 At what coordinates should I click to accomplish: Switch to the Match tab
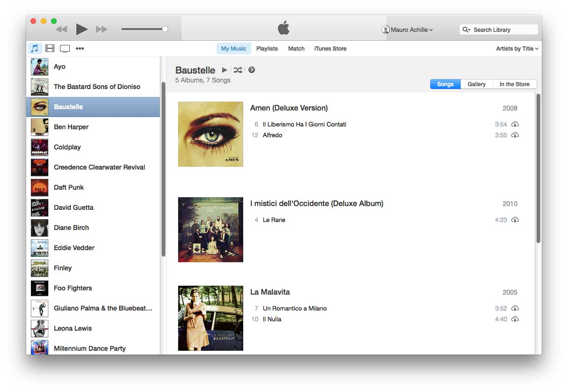pos(296,49)
